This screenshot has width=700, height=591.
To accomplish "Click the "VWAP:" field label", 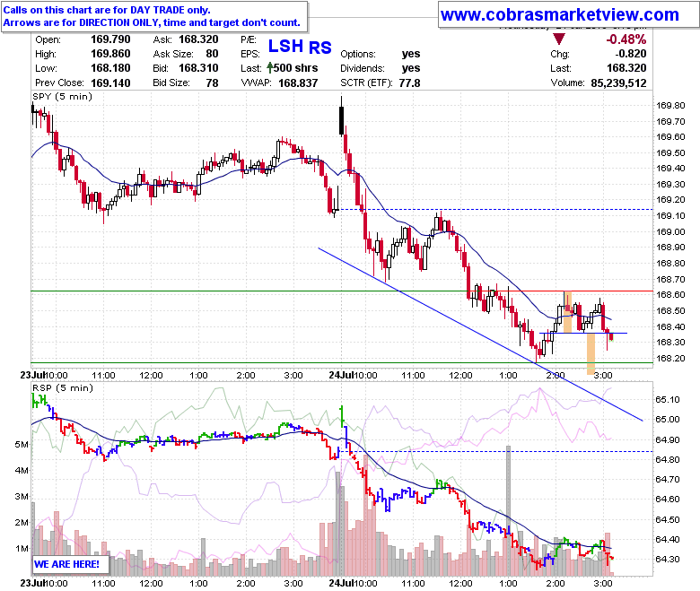I will click(x=257, y=83).
